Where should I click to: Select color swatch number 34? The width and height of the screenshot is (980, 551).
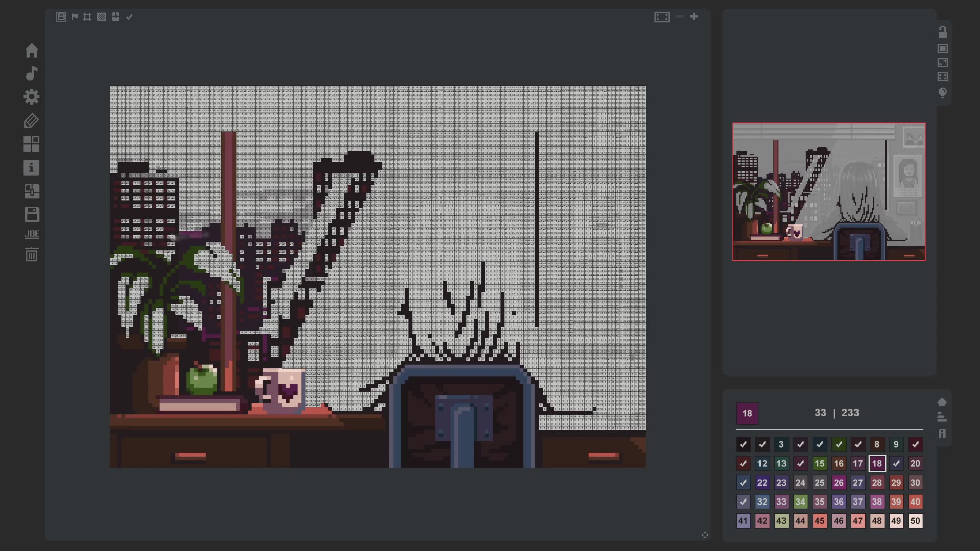(800, 502)
